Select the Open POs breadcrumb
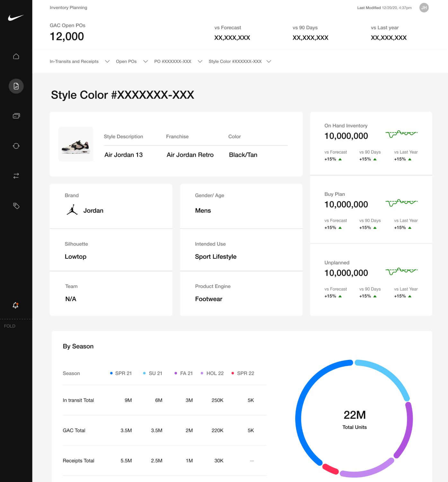 [x=126, y=61]
